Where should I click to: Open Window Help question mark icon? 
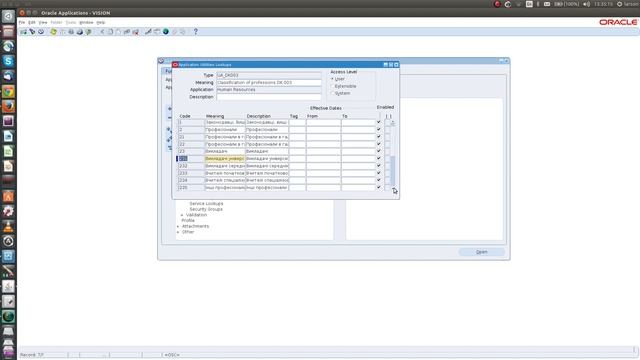click(196, 31)
